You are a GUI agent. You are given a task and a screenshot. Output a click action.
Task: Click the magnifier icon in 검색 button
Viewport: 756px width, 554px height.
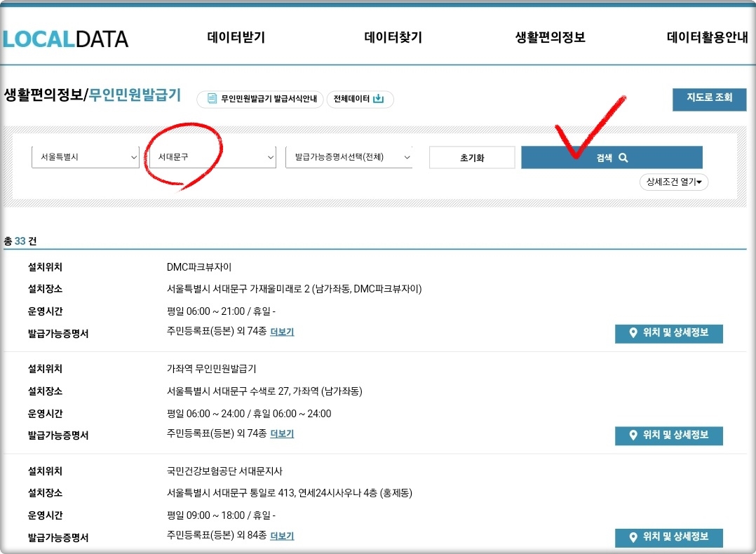[623, 158]
